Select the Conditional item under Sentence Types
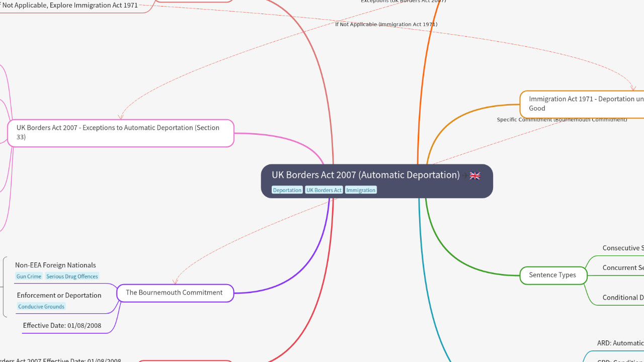644x362 pixels. click(623, 297)
